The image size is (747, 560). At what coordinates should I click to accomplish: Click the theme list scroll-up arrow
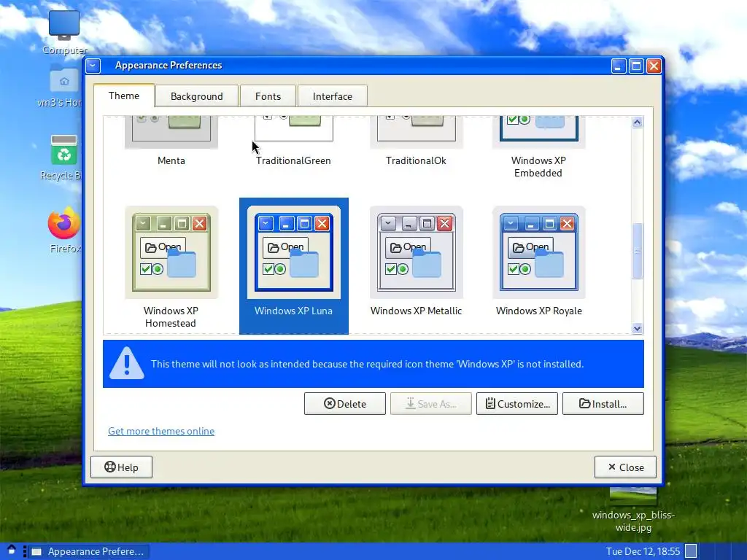[x=637, y=122]
